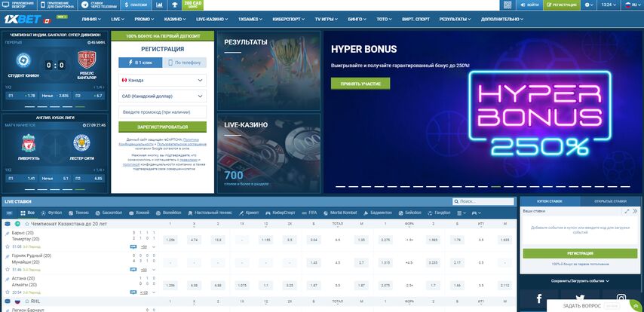Viewport: 644px width, 312px height.
Task: Favorite Чемпионат Казахстана до 20 лет league
Action: pyautogui.click(x=27, y=224)
